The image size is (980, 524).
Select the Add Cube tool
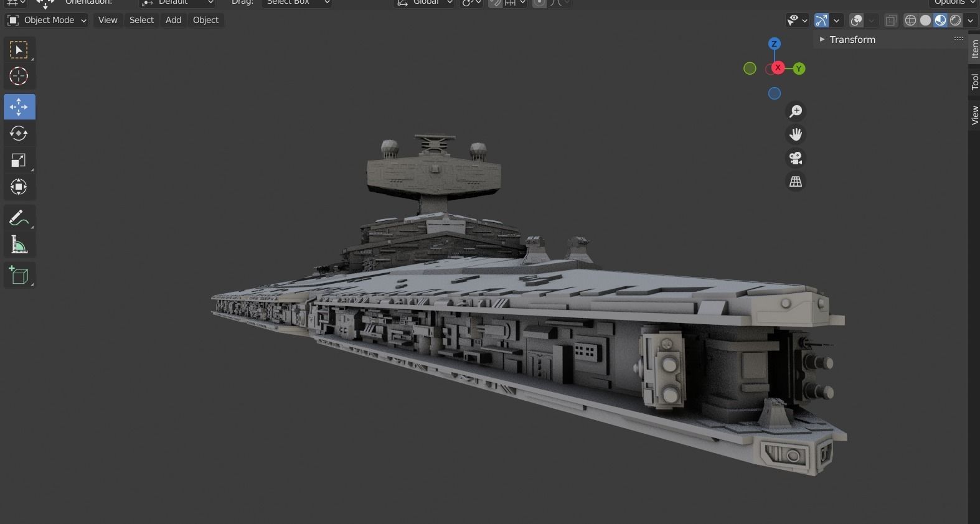click(x=19, y=275)
